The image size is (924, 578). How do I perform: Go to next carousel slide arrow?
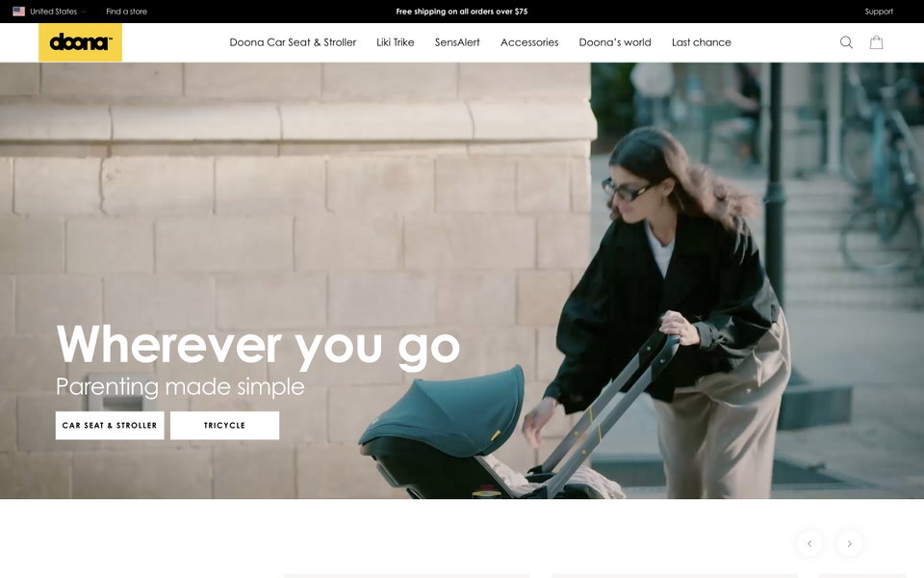[x=849, y=543]
